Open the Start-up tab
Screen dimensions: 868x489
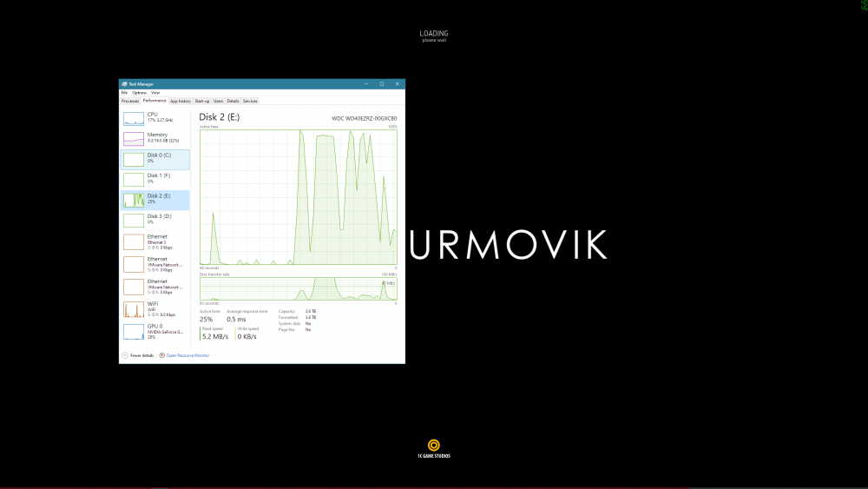[x=202, y=101]
